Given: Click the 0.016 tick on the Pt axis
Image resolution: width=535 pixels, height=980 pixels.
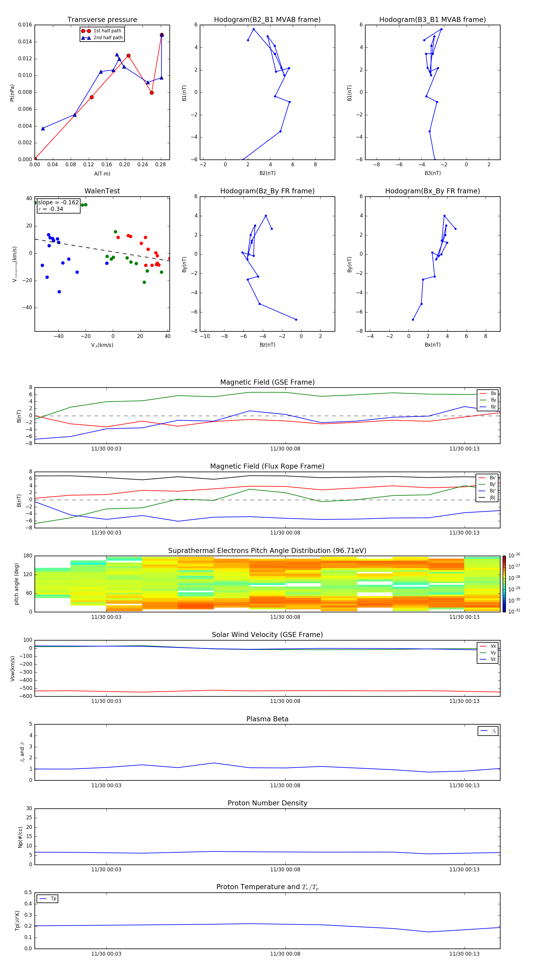Looking at the screenshot, I should click(25, 25).
